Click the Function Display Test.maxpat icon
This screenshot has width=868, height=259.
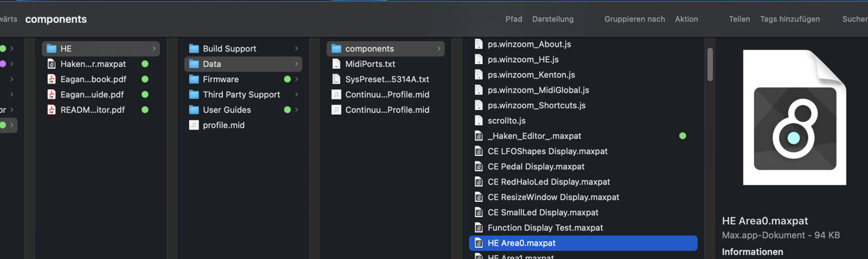(479, 228)
